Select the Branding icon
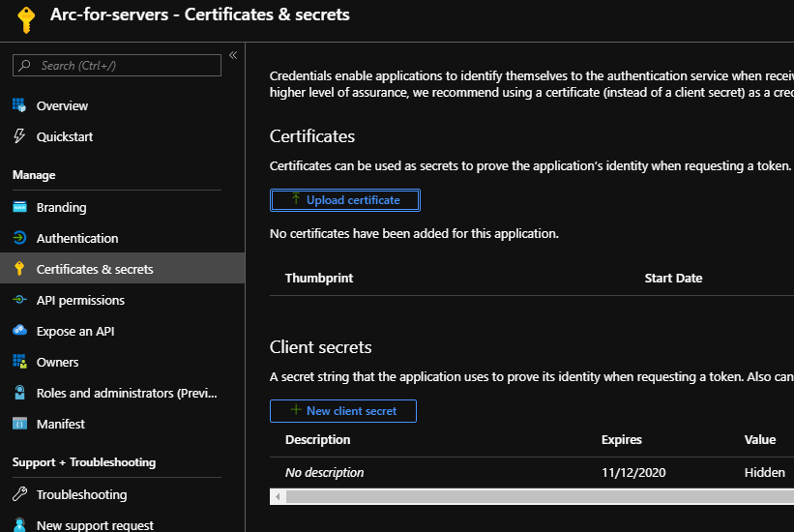The width and height of the screenshot is (794, 532). click(x=19, y=207)
